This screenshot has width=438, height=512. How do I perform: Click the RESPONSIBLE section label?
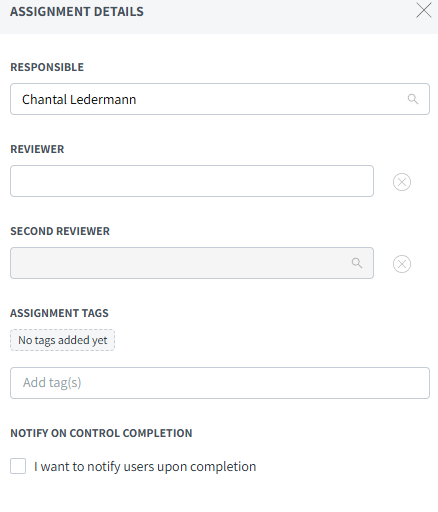47,67
